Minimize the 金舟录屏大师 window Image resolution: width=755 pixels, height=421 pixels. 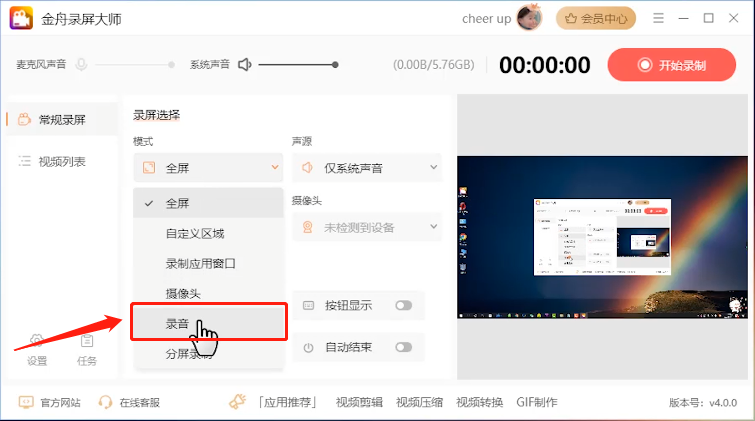tap(683, 18)
